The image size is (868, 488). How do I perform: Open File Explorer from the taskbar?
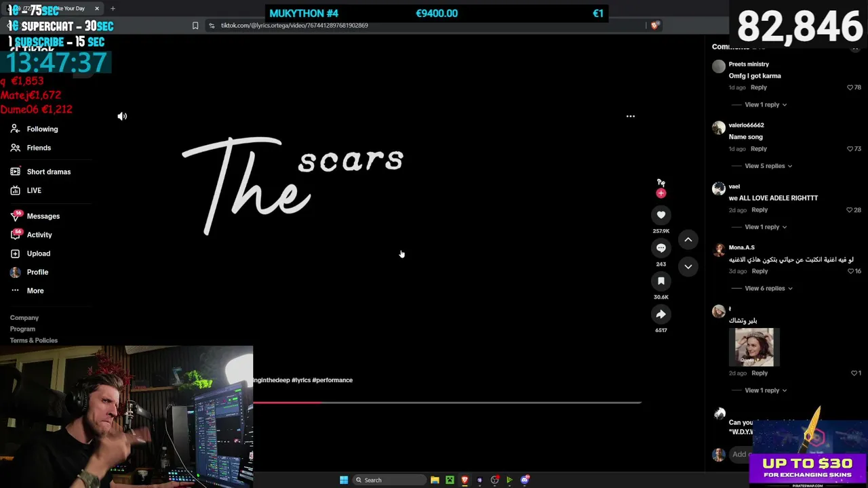pyautogui.click(x=435, y=480)
